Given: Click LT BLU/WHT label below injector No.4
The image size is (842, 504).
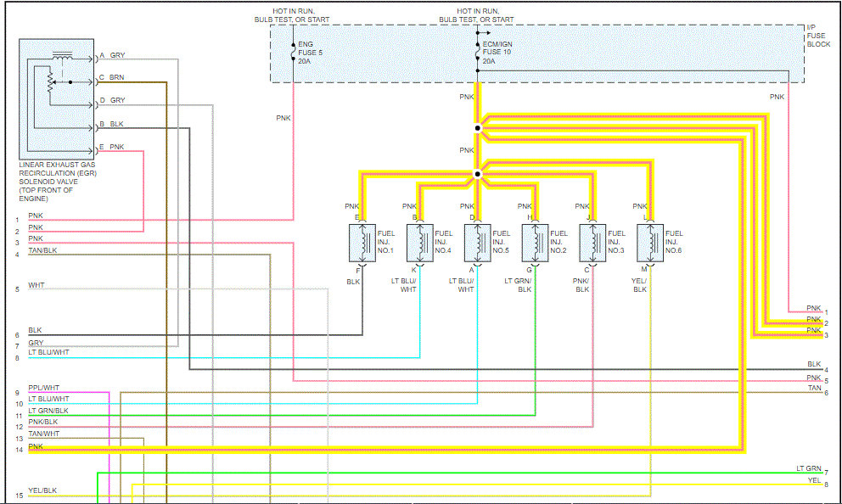Looking at the screenshot, I should pos(403,285).
